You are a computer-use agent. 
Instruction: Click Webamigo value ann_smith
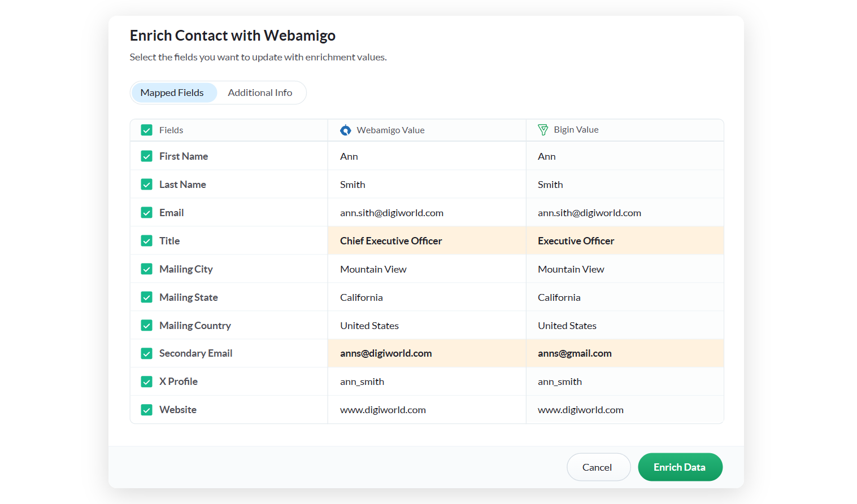[x=362, y=382]
